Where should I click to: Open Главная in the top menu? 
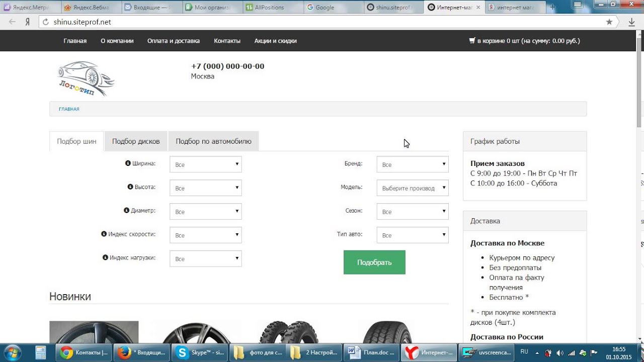(75, 41)
